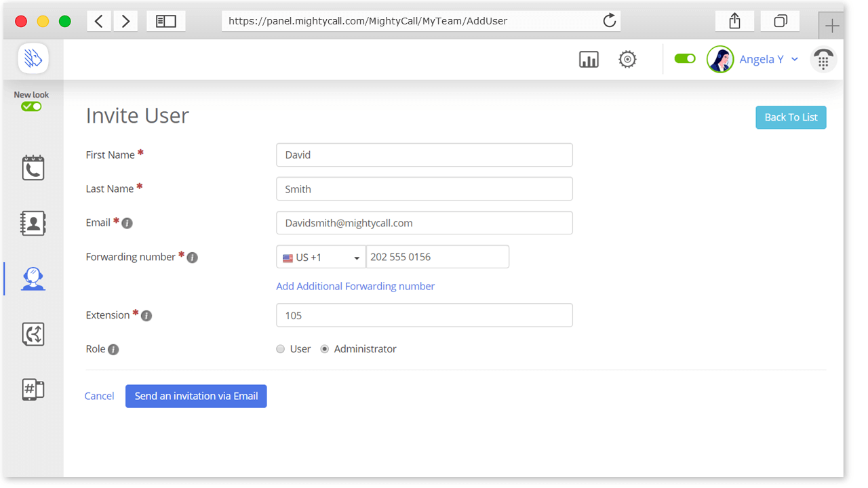
Task: Click the Email info icon
Action: [x=127, y=223]
